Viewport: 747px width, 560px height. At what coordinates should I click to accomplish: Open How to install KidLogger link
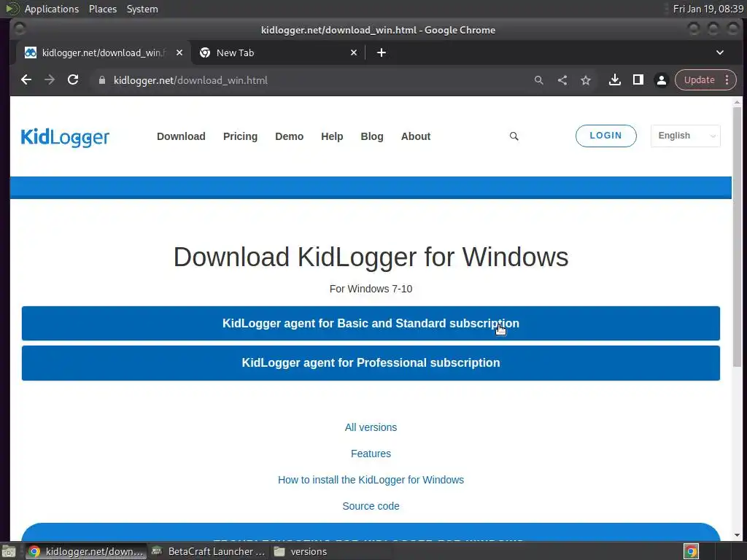(x=371, y=480)
